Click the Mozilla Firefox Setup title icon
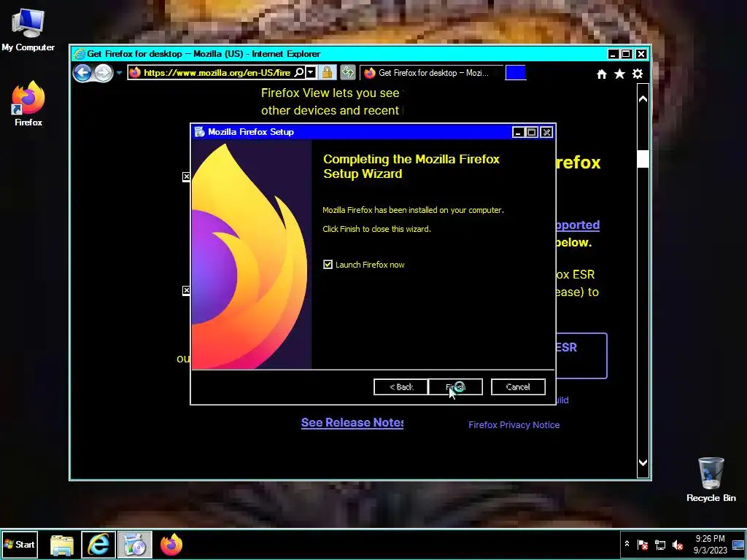Screen dimensions: 747x560 tap(200, 132)
